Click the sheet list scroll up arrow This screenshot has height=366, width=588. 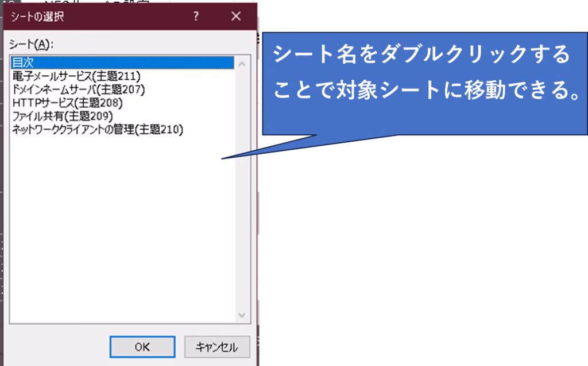pyautogui.click(x=242, y=64)
